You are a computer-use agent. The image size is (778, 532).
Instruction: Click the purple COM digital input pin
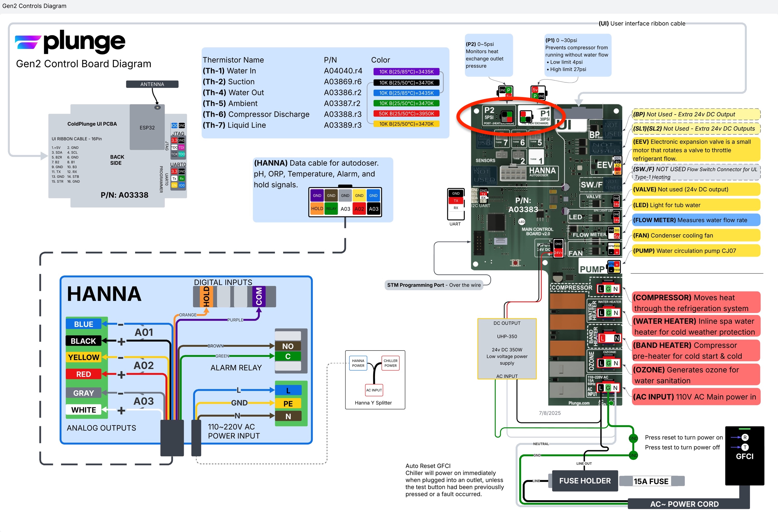[x=259, y=296]
